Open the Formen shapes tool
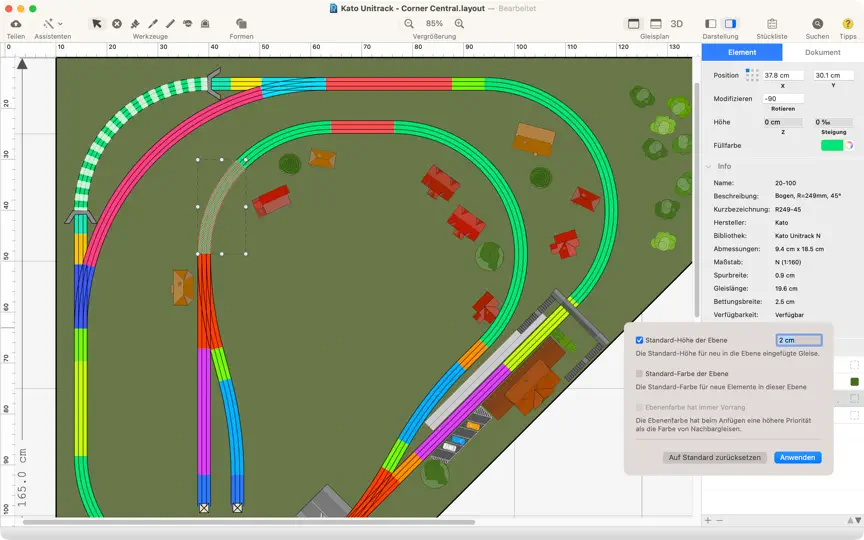The height and width of the screenshot is (540, 864). [x=241, y=24]
